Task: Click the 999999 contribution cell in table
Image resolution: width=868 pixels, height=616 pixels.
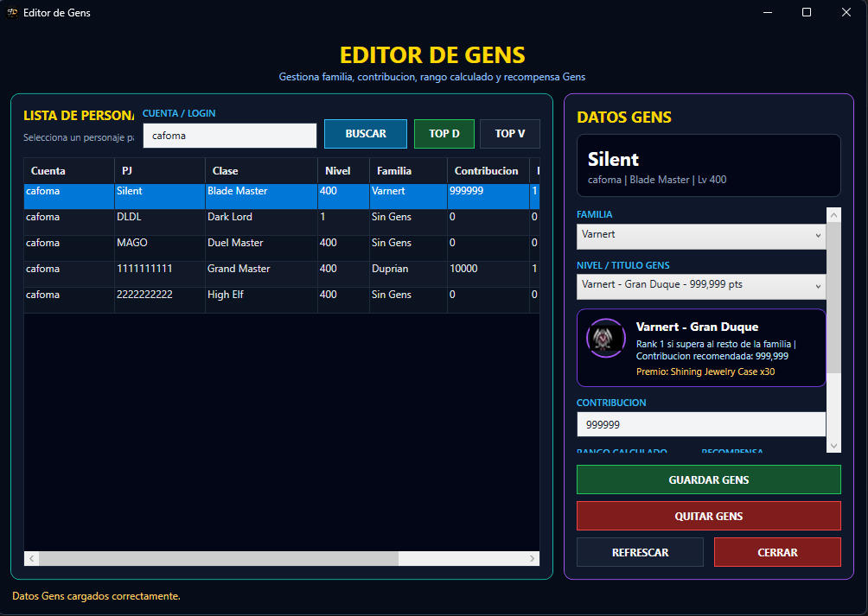Action: (x=488, y=196)
